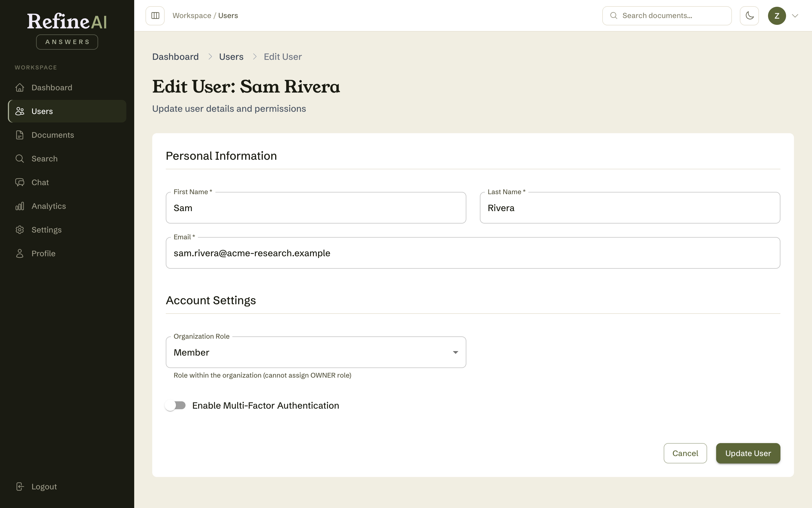Click the RefineAI logo
Image resolution: width=812 pixels, height=508 pixels.
click(67, 21)
